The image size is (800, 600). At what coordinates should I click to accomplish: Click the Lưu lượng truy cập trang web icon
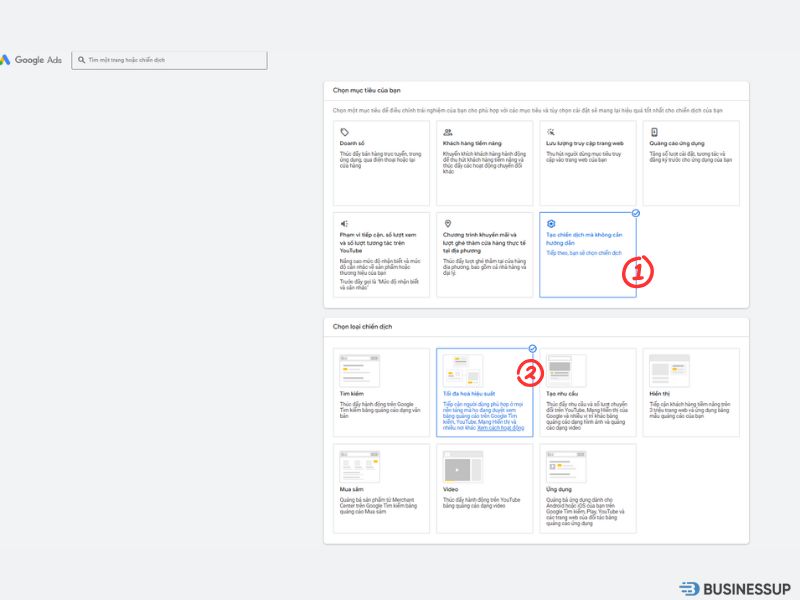click(551, 132)
